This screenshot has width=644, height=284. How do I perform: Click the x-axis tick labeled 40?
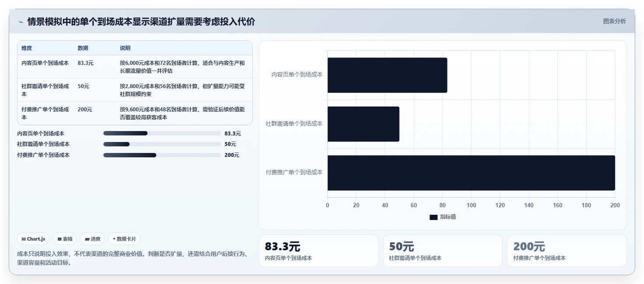tap(385, 206)
